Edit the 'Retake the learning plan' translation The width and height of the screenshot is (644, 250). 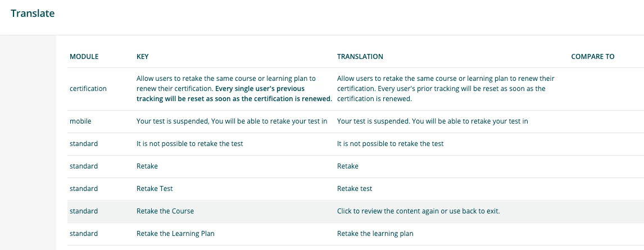pyautogui.click(x=375, y=234)
